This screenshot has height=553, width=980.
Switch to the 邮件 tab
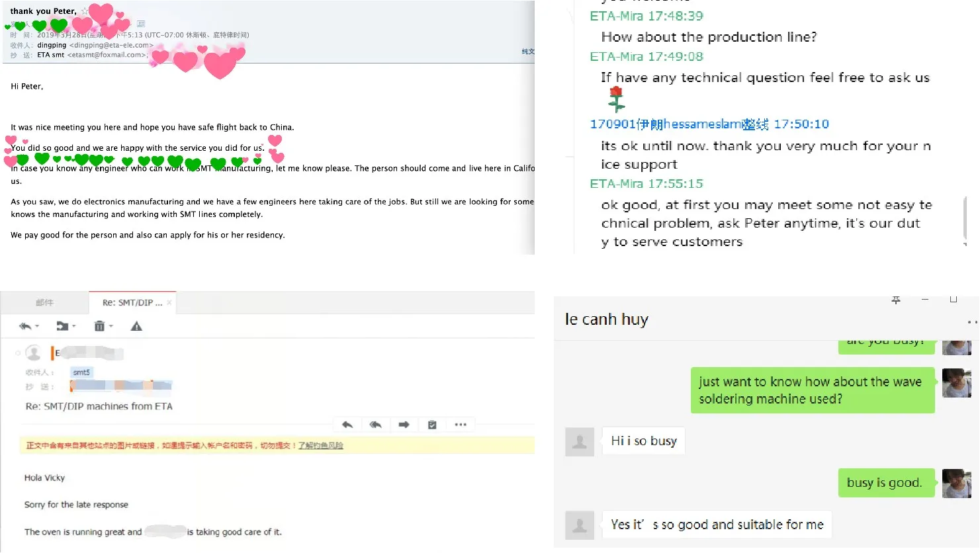(44, 302)
